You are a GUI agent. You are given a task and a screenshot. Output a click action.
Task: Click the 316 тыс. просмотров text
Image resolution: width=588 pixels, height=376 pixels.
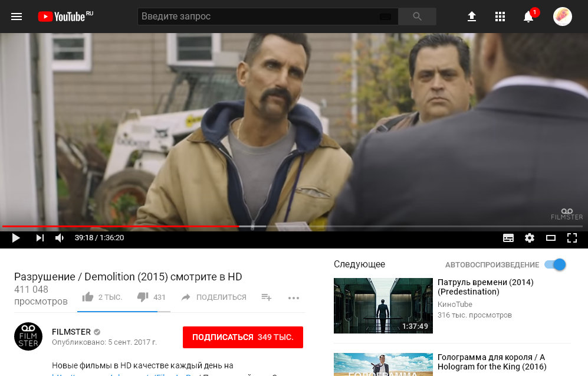475,315
